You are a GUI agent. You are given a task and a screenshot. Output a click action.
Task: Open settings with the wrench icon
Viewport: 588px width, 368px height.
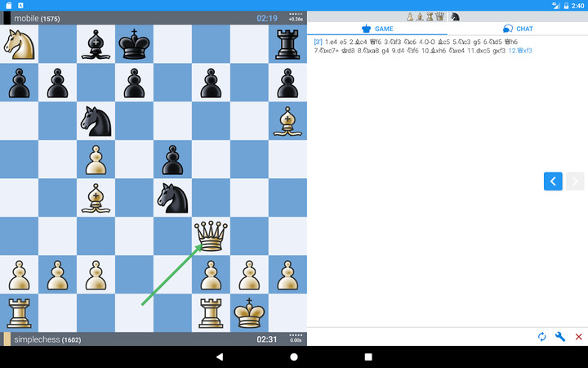560,336
